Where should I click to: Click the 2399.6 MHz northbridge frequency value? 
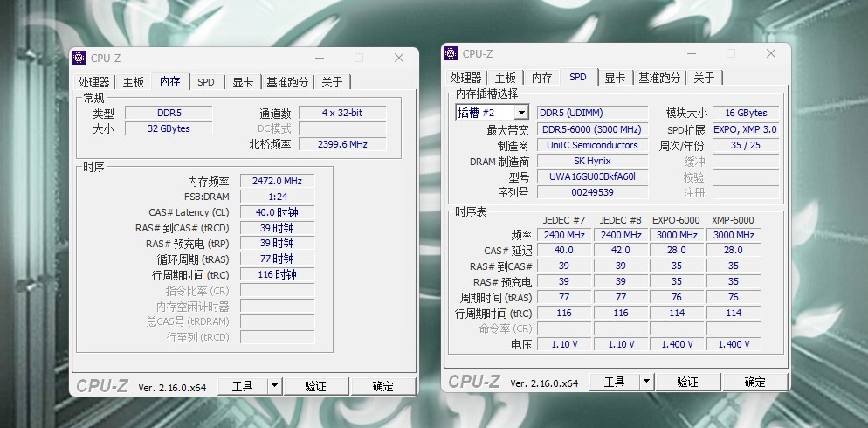click(342, 144)
